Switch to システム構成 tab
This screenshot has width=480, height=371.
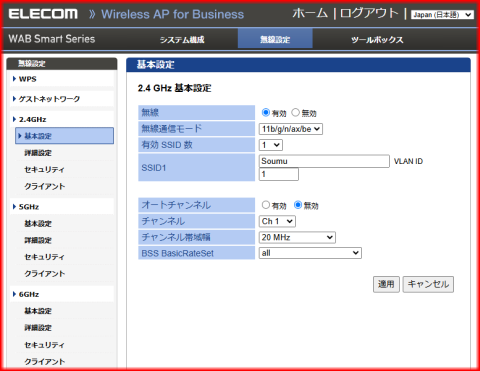[x=182, y=40]
